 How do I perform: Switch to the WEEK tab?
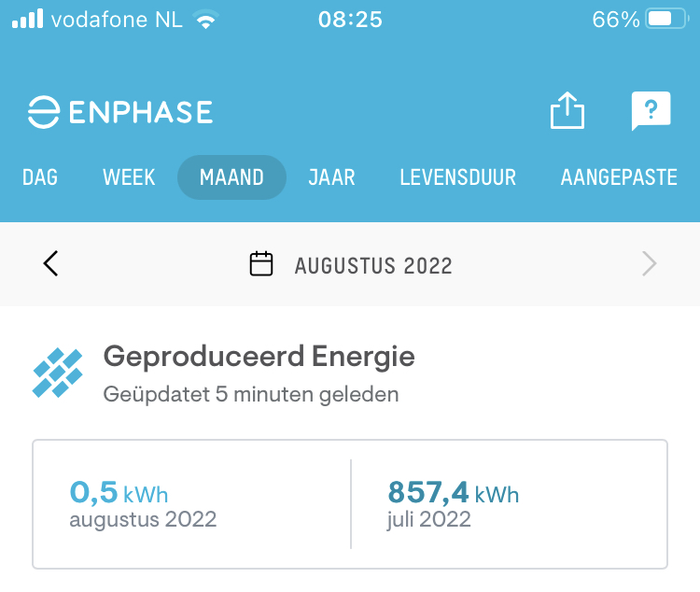[129, 177]
